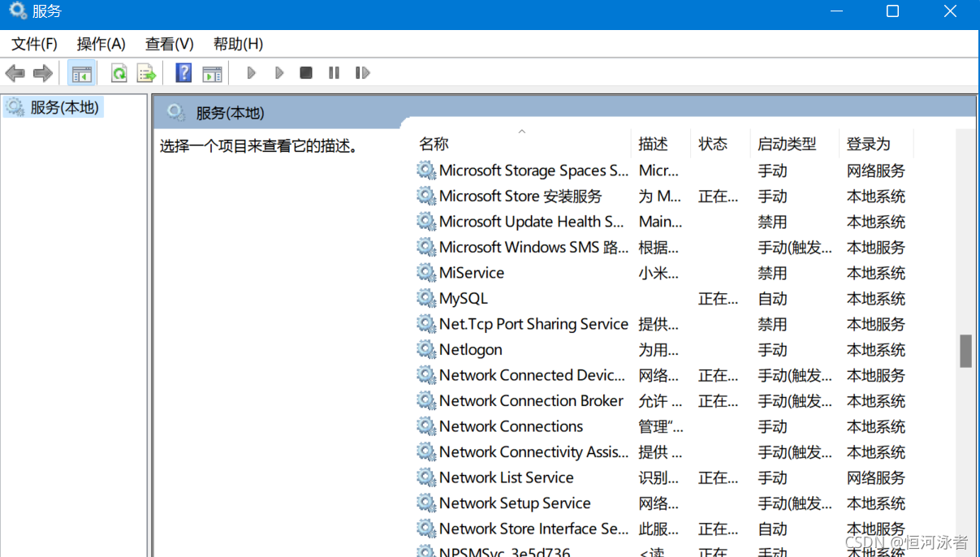This screenshot has height=557, width=980.
Task: Select Network Connectivity Assistant service name
Action: [x=534, y=452]
